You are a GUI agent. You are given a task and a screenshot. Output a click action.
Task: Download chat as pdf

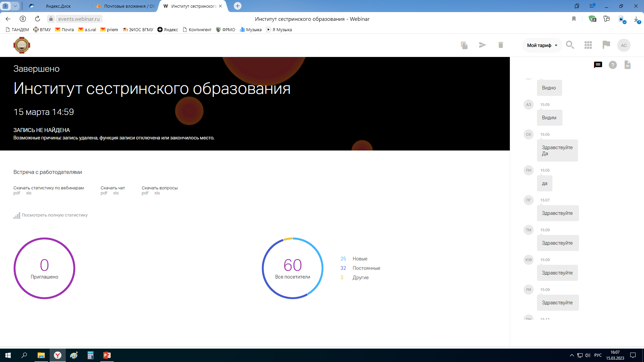coord(104,193)
